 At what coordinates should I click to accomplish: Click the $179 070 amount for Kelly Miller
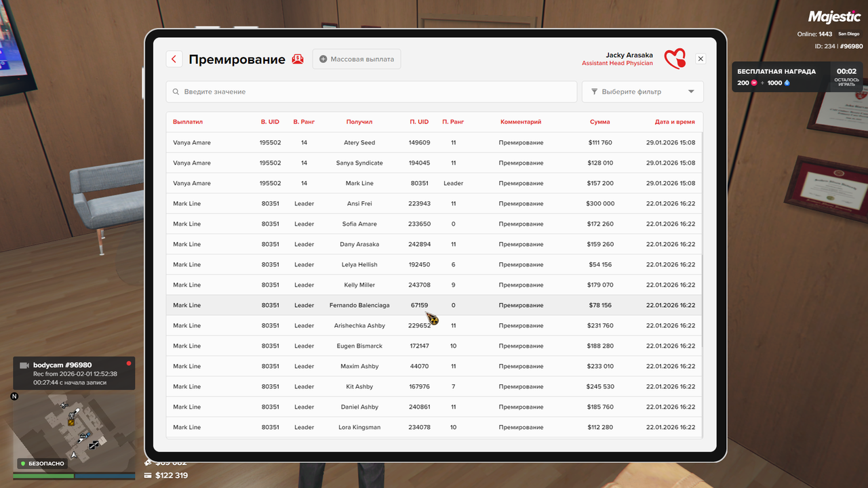[x=600, y=285]
